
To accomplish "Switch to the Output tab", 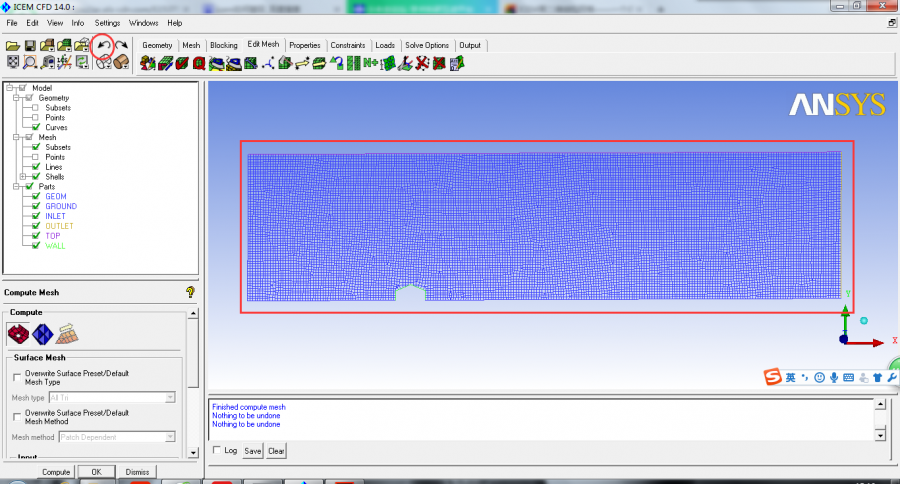I will (470, 45).
